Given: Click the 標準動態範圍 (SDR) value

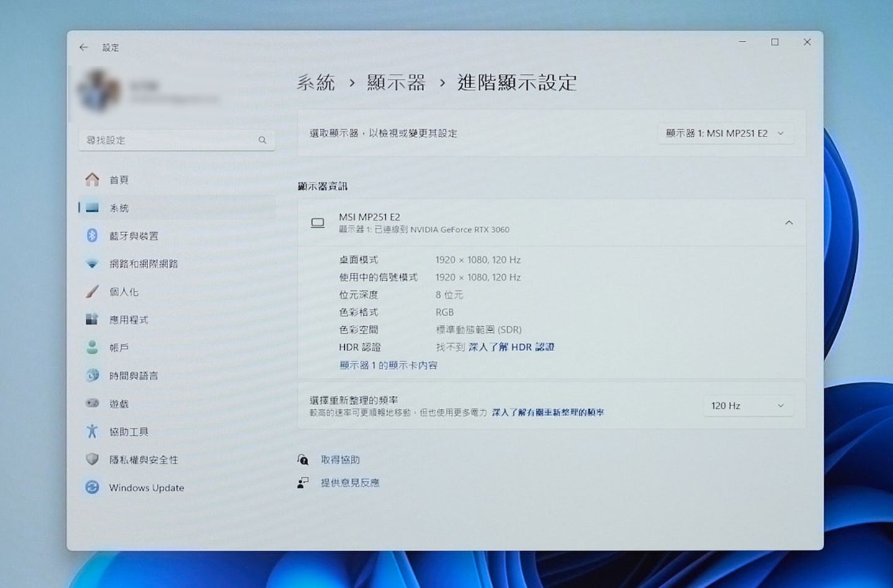Looking at the screenshot, I should pyautogui.click(x=479, y=329).
